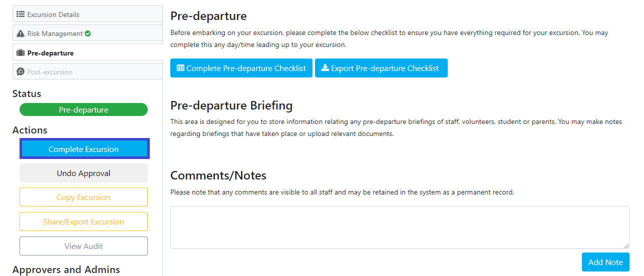Click the resize handle of the notes textarea
The width and height of the screenshot is (644, 276).
click(x=626, y=245)
